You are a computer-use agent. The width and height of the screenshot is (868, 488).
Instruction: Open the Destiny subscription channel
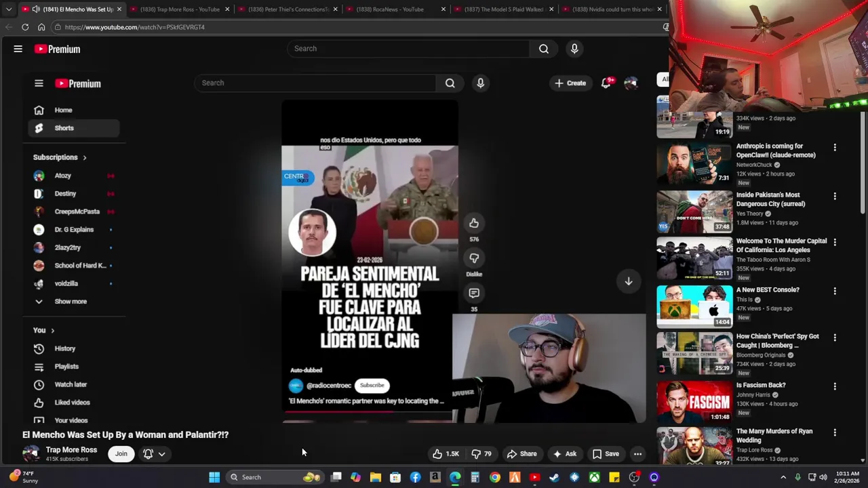(65, 194)
